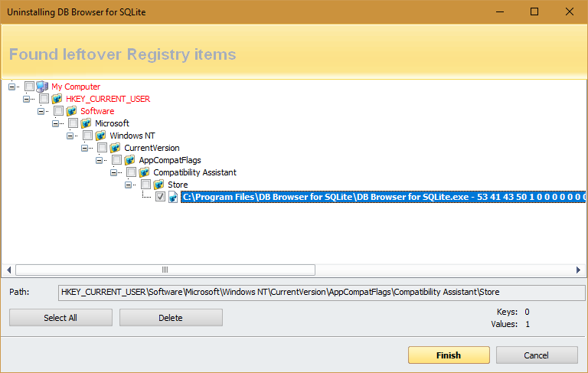Click the CurrentVersion registry folder icon
Viewport: 588px width, 373px height.
point(115,148)
